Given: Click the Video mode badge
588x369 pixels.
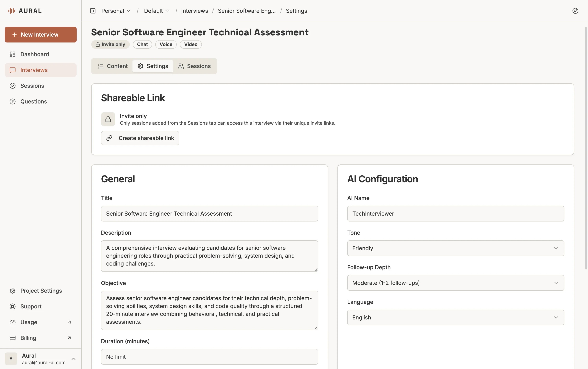Looking at the screenshot, I should click(x=191, y=44).
